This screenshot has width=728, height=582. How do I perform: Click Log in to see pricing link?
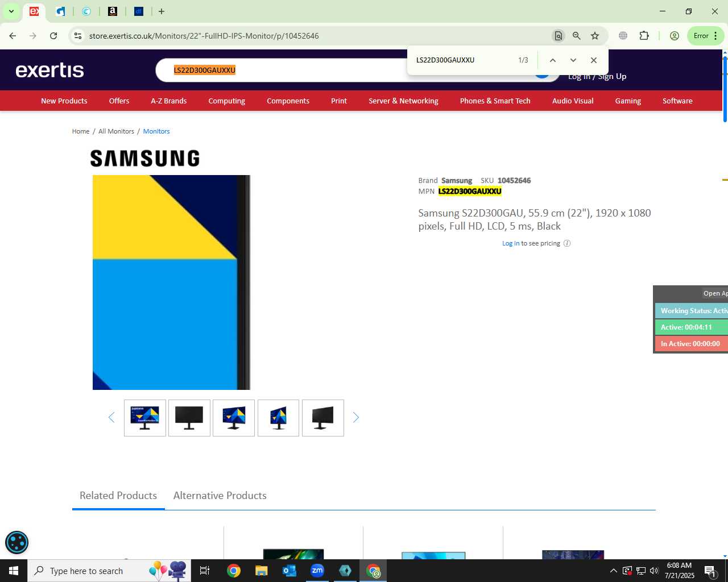tap(511, 243)
